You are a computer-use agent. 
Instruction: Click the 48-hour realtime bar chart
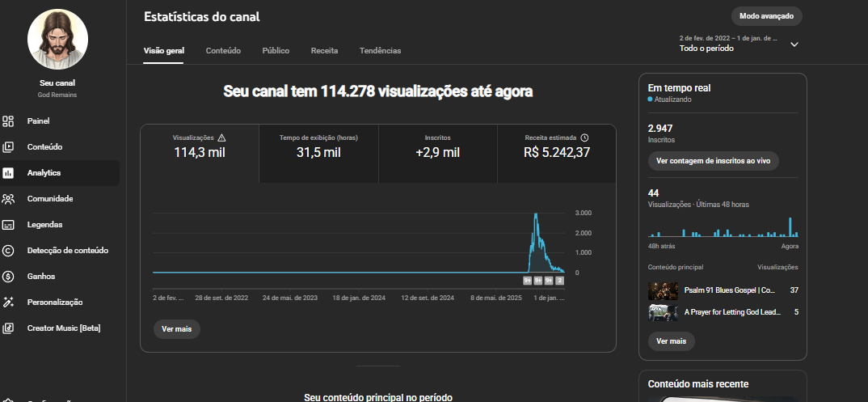[x=723, y=227]
